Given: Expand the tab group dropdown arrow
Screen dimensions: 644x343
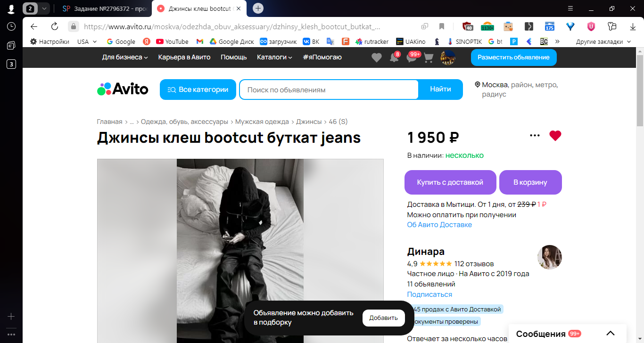Looking at the screenshot, I should tap(44, 8).
